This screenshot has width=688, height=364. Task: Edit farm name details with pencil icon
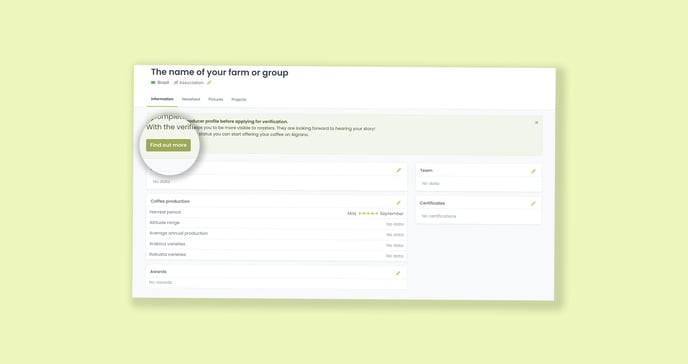pyautogui.click(x=209, y=82)
